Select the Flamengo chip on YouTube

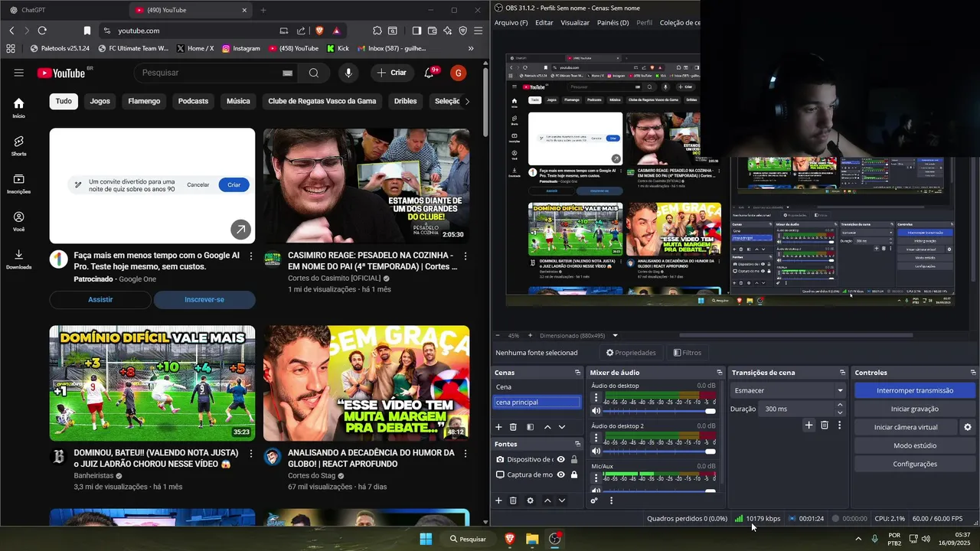pyautogui.click(x=144, y=101)
